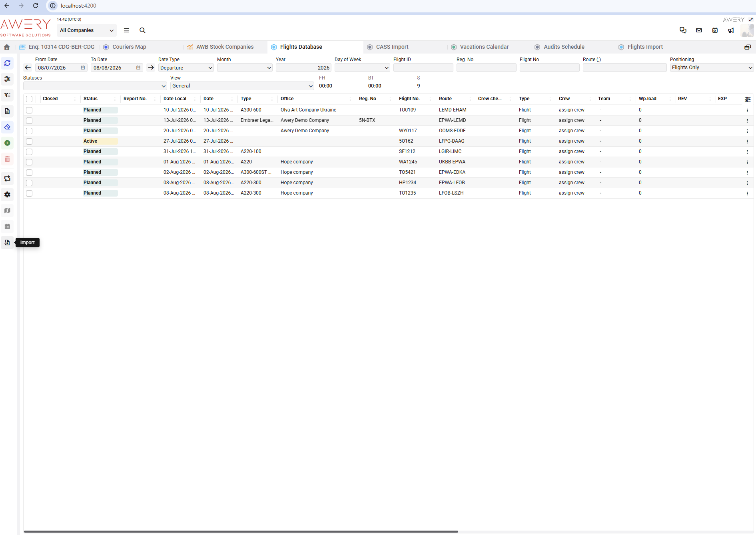Image resolution: width=756 pixels, height=535 pixels.
Task: Open the hamburger menu icon
Action: [126, 30]
